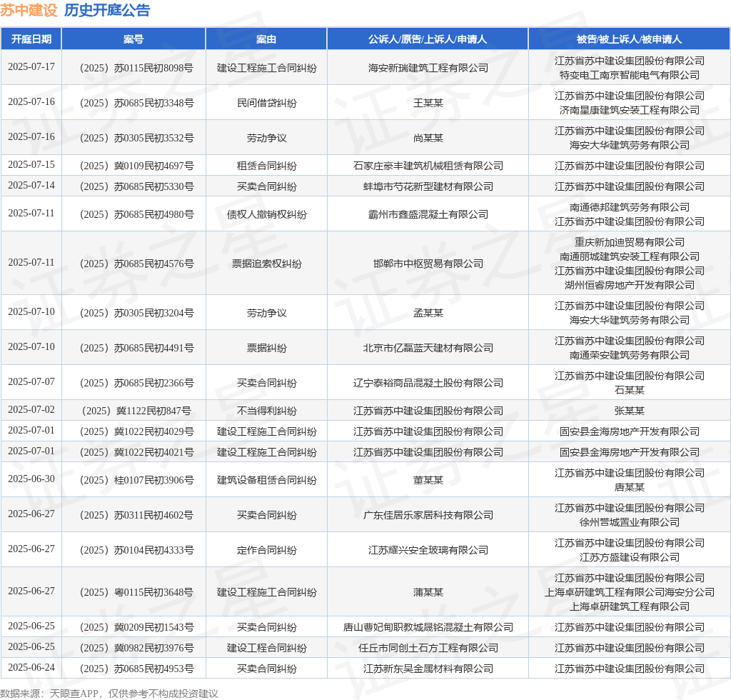Select case number (2025)冀0982民初3976号
The height and width of the screenshot is (700, 731).
136,648
